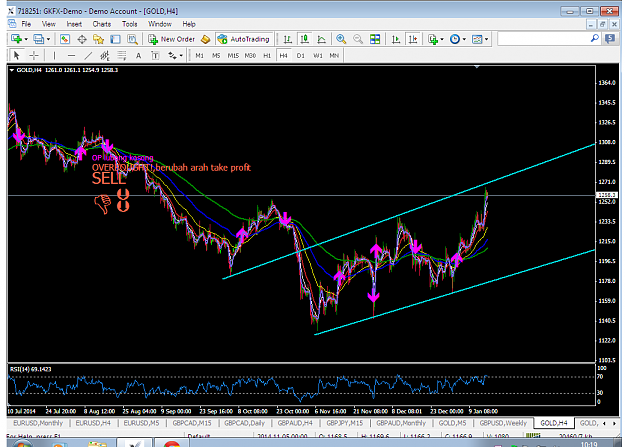Screen dimensions: 625x447
Task: Switch to the Line Chart display
Action: [321, 39]
